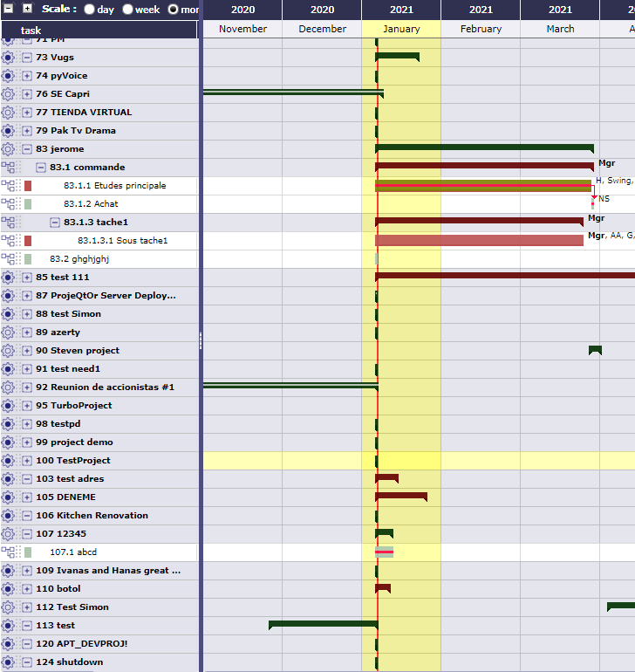Click the gear icon for 124 shutdown
635x672 pixels.
[9, 662]
